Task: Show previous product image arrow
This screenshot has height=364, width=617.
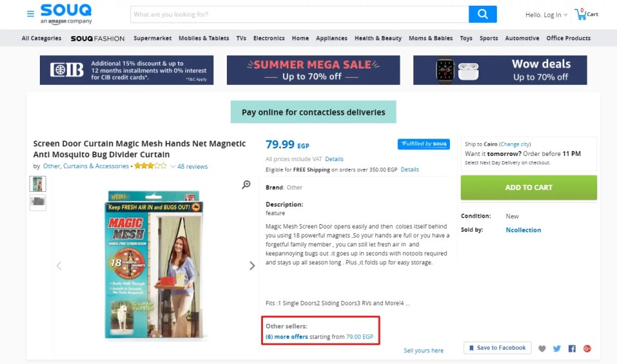Action: click(59, 266)
